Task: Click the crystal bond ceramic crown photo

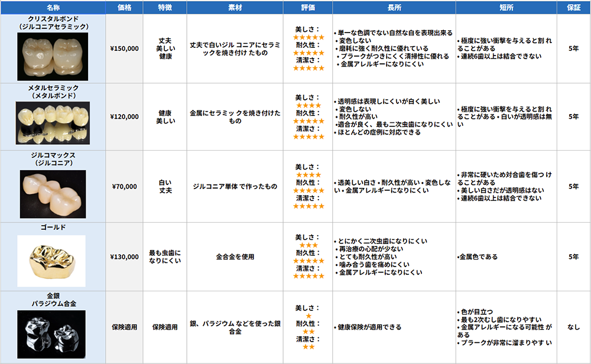Action: pyautogui.click(x=53, y=56)
